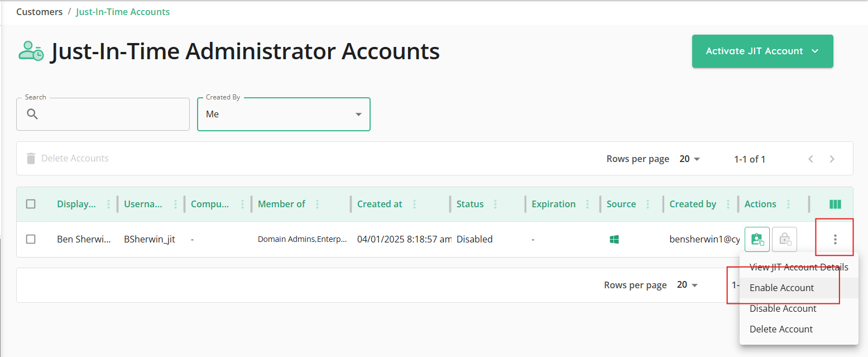Open the column chooser icon in table header
This screenshot has height=357, width=868.
click(835, 204)
